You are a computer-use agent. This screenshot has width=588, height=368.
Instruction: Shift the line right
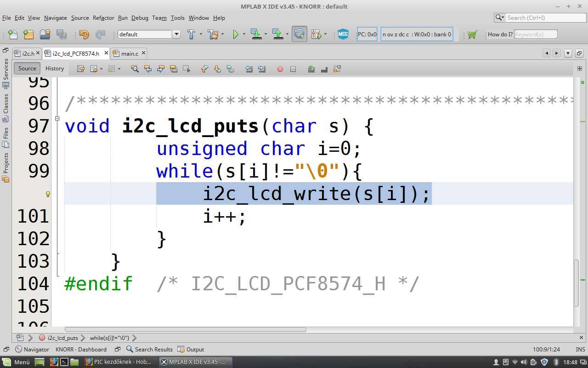click(262, 69)
